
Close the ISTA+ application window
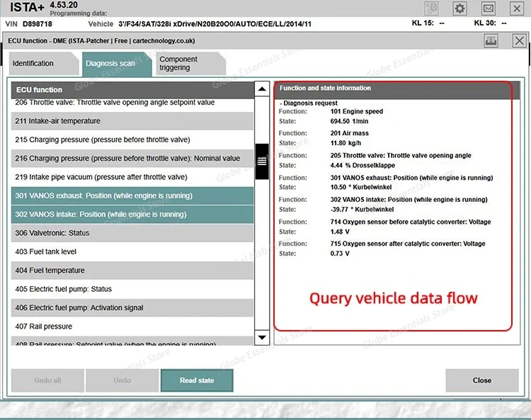tap(517, 8)
